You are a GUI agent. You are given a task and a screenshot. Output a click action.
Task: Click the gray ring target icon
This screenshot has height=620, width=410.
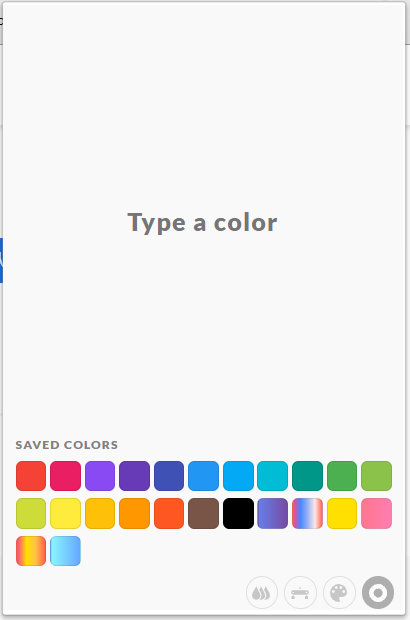(378, 592)
